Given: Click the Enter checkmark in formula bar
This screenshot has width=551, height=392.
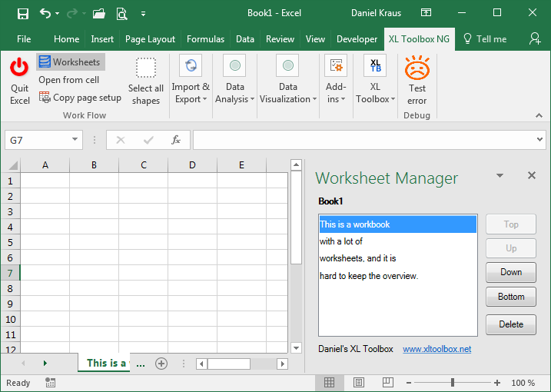Looking at the screenshot, I should click(148, 141).
